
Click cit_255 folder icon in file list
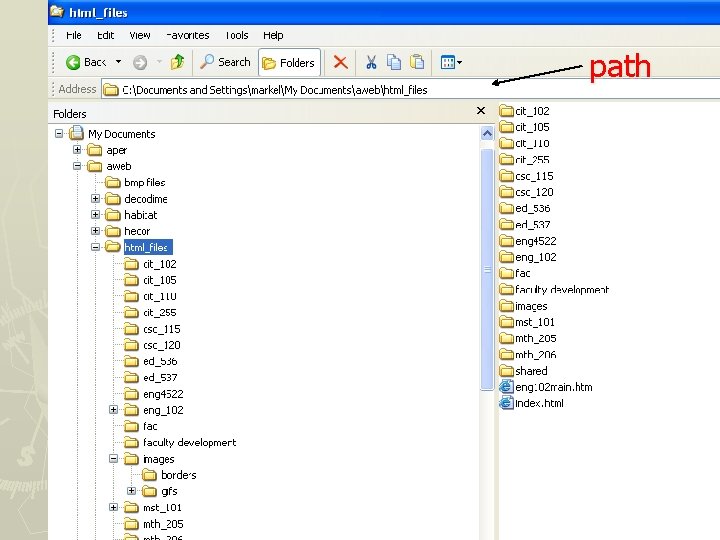[x=506, y=159]
